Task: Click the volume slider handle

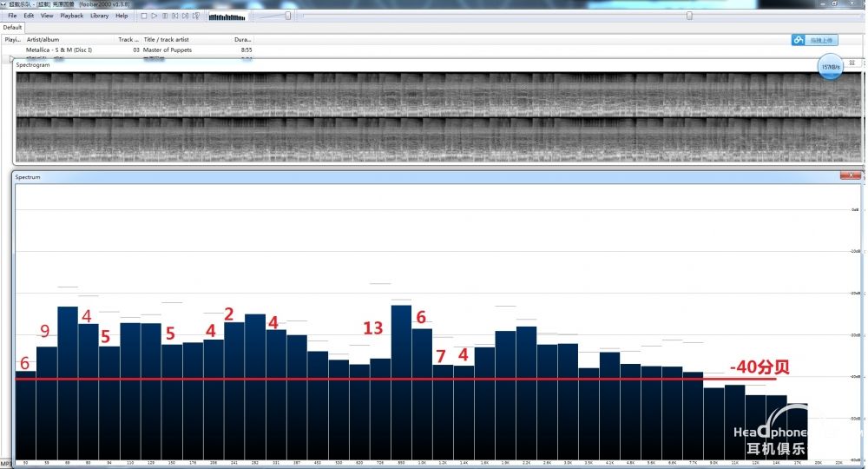Action: (x=288, y=16)
